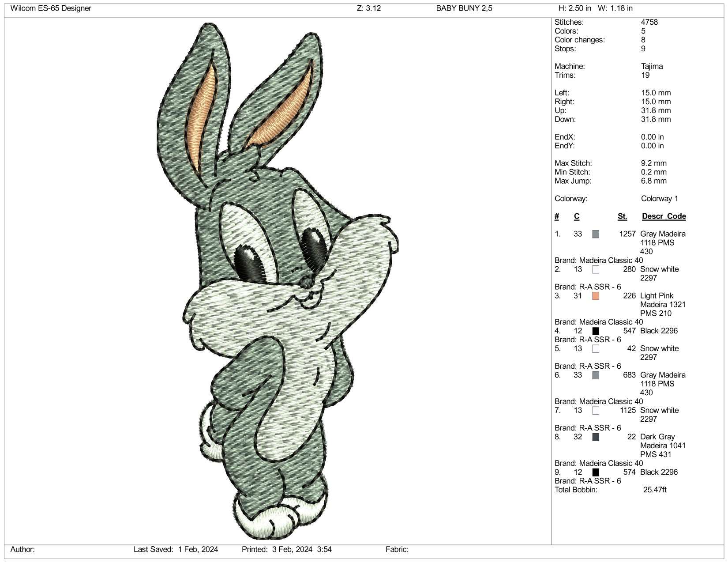Click the height text 'H: 2.50 in'
Screen dimensions: 728x563
coord(575,8)
